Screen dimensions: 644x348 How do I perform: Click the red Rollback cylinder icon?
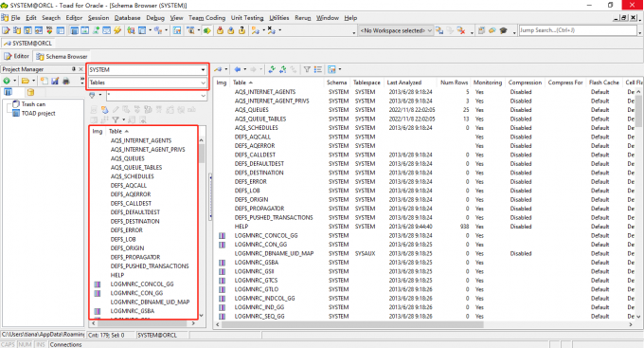[x=220, y=30]
